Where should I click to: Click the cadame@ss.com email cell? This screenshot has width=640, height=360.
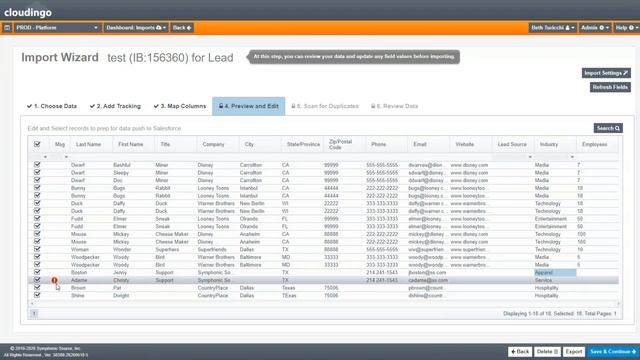pos(428,280)
